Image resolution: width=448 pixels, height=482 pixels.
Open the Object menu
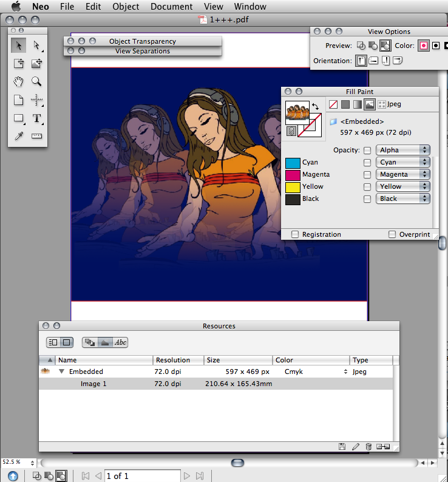[x=126, y=7]
